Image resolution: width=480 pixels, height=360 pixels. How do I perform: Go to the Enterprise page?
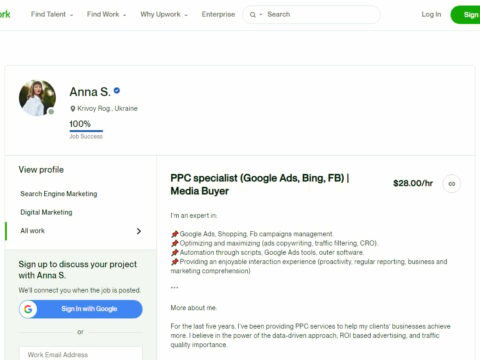point(218,14)
